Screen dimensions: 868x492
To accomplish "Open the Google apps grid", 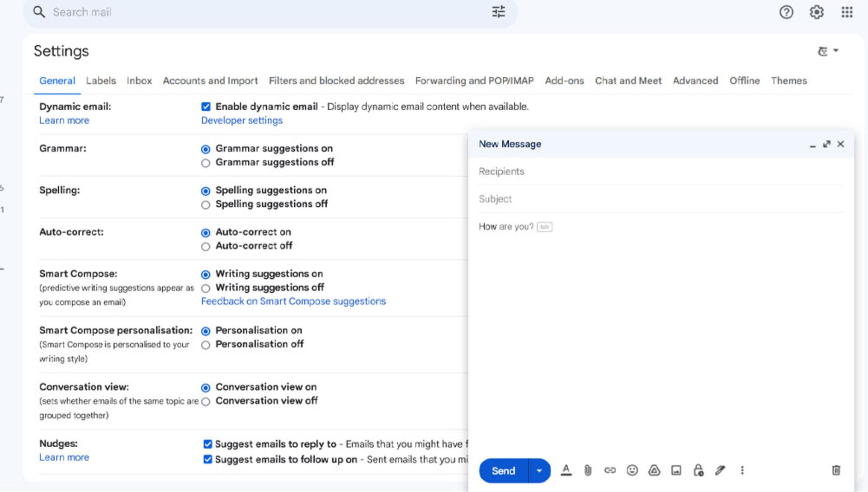I will pos(847,12).
